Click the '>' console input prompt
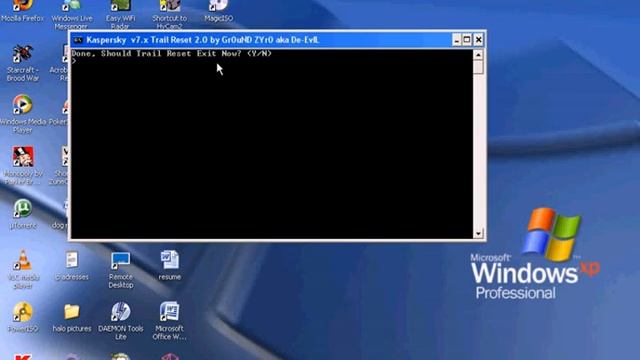Viewport: 640px width, 360px height. click(x=74, y=61)
